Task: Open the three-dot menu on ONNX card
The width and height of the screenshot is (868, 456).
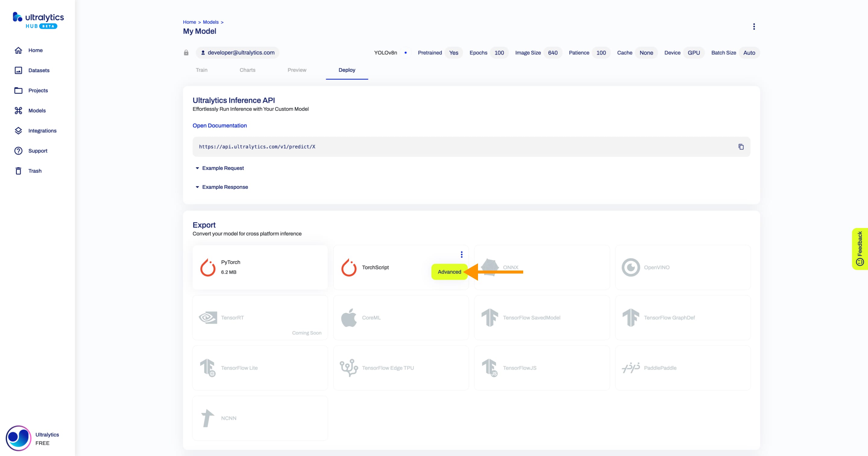Action: 461,255
